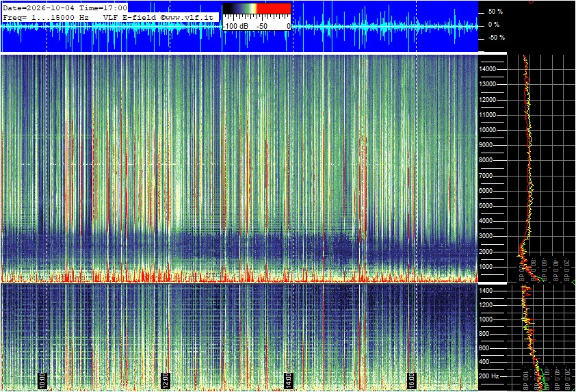
Task: Click the 14000 frequency axis label
Action: 488,69
